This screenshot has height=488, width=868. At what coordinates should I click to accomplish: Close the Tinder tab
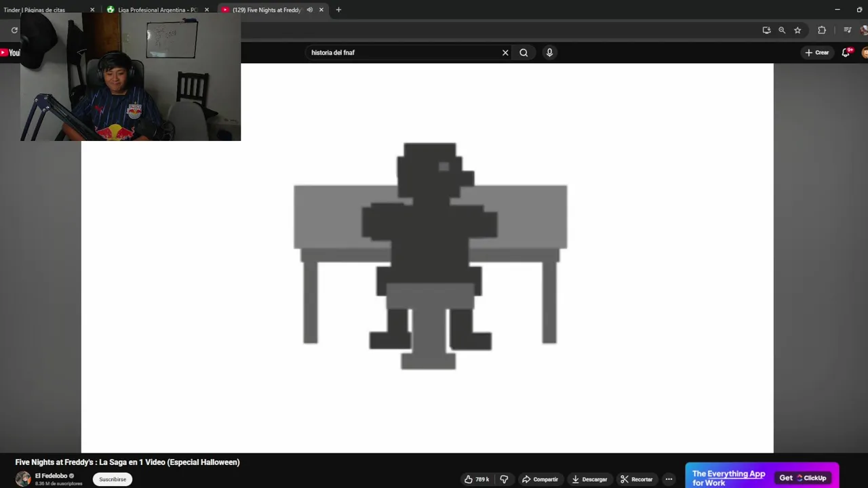pyautogui.click(x=92, y=10)
